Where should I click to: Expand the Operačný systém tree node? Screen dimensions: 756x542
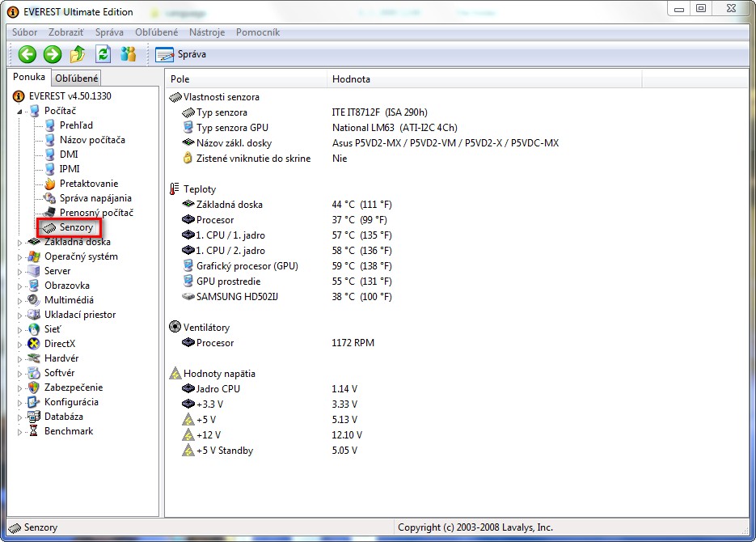tap(20, 256)
